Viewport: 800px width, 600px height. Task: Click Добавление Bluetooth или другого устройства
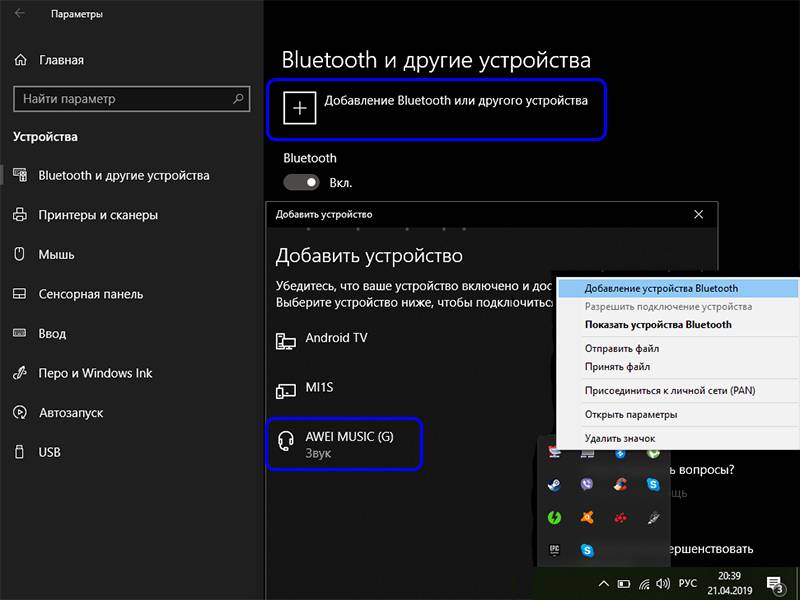tap(456, 101)
